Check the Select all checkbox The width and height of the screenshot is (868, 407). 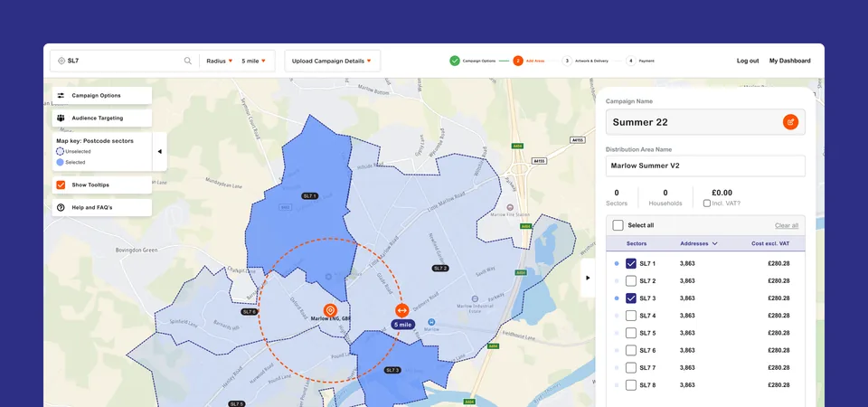click(x=618, y=225)
